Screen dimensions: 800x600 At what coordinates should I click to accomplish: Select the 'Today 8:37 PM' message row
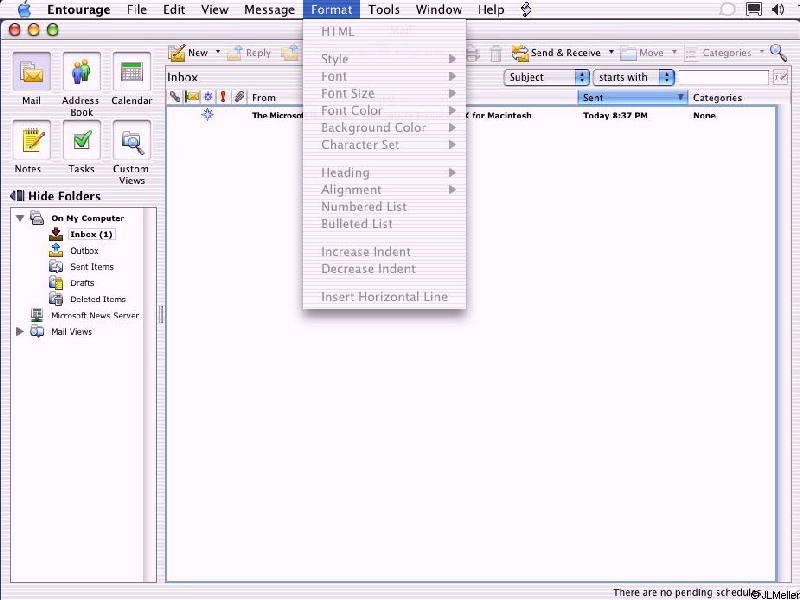pos(471,115)
